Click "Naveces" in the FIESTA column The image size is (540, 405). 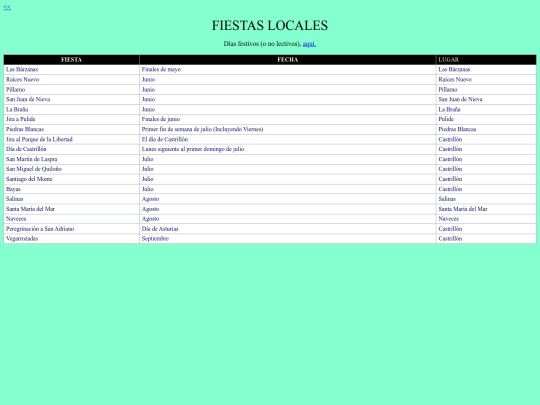coord(16,219)
